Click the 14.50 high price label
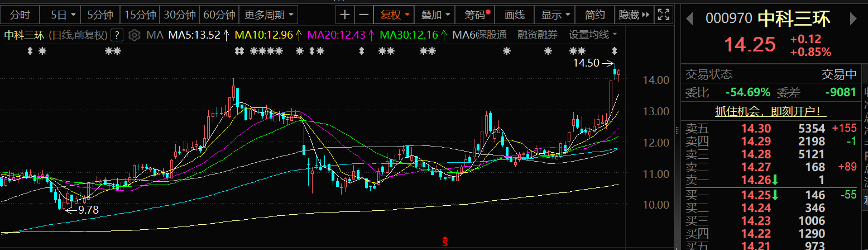The height and width of the screenshot is (250, 868). (586, 63)
